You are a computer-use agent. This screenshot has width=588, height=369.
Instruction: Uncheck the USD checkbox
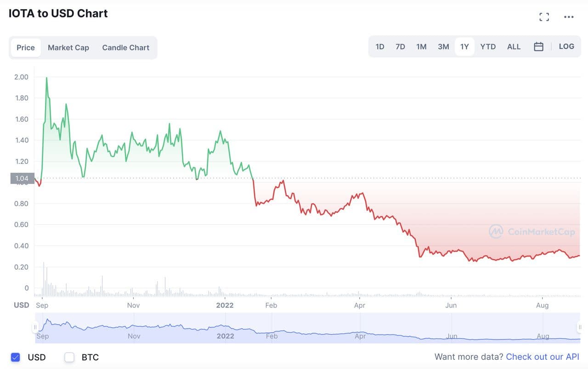point(16,357)
